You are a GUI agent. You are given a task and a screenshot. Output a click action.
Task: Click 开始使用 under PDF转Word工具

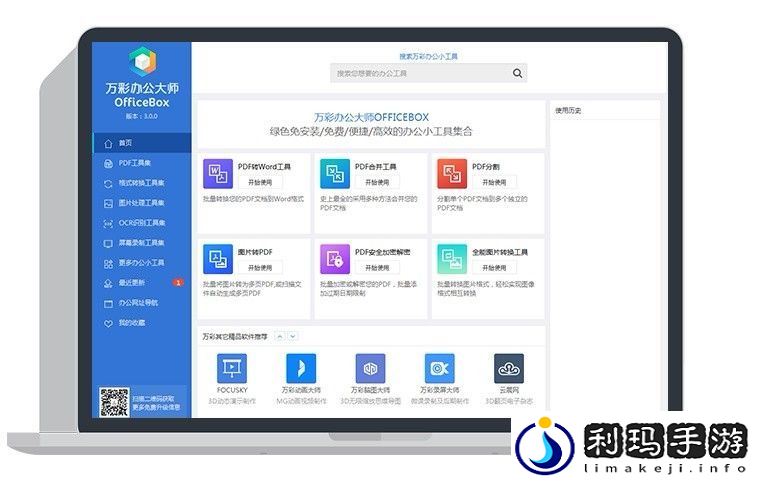coord(260,182)
